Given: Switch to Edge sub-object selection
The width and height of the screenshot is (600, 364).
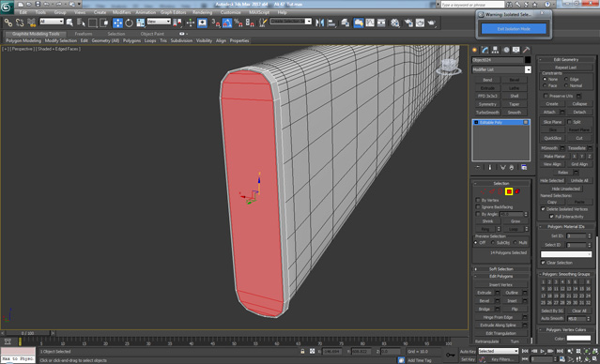Looking at the screenshot, I should point(492,191).
